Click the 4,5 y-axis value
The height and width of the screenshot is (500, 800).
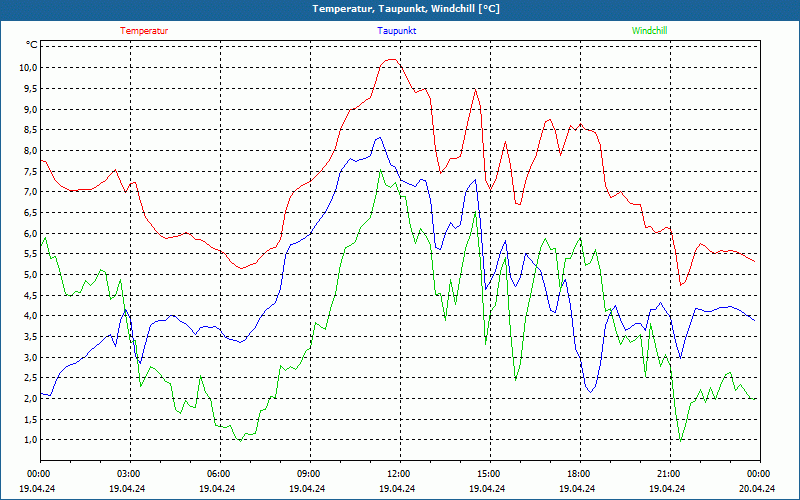point(31,295)
